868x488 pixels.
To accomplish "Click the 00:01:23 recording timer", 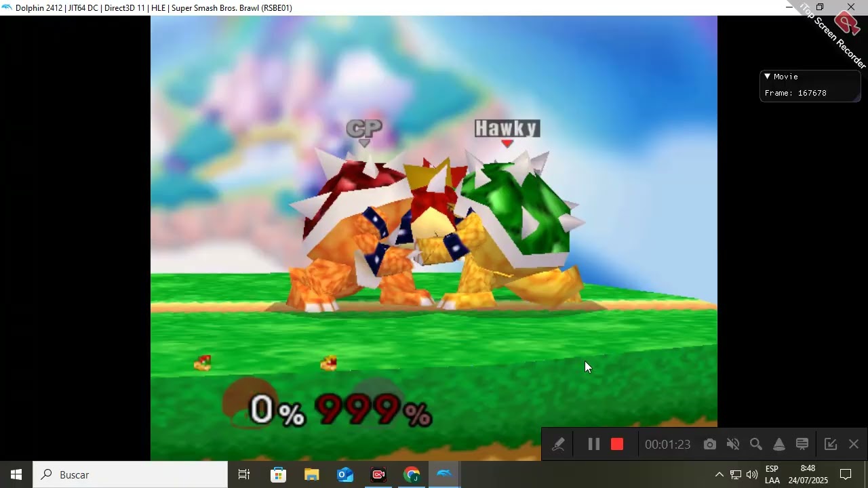I will 667,445.
